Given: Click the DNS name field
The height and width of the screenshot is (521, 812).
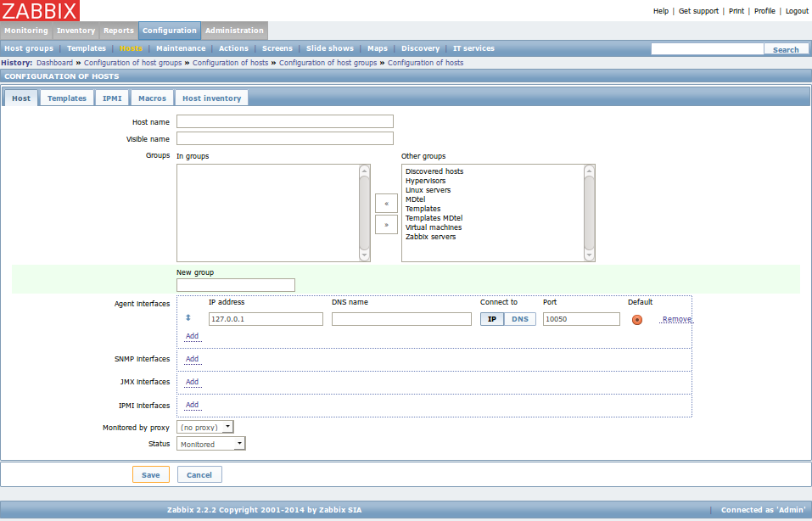Looking at the screenshot, I should [x=401, y=319].
